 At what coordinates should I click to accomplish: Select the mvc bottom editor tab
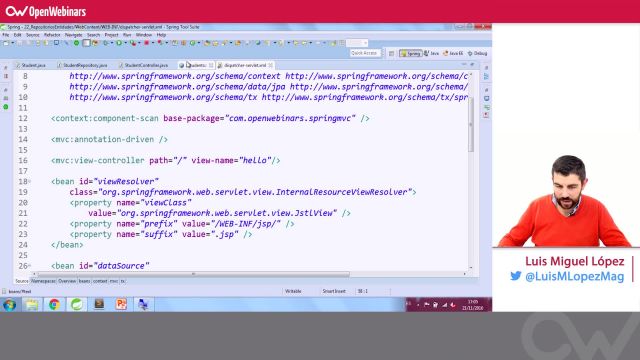(113, 281)
